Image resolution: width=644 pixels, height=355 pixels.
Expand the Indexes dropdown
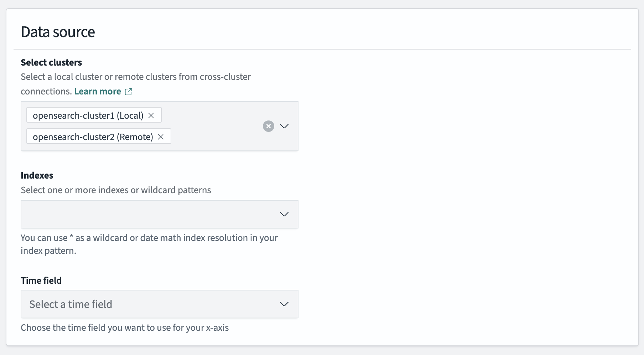[x=284, y=214]
